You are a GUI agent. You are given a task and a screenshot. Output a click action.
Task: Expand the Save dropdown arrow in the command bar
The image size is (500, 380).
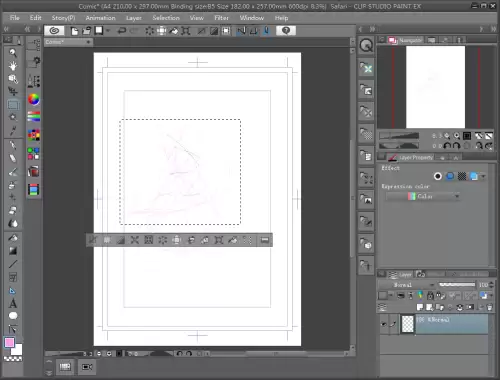click(x=108, y=31)
